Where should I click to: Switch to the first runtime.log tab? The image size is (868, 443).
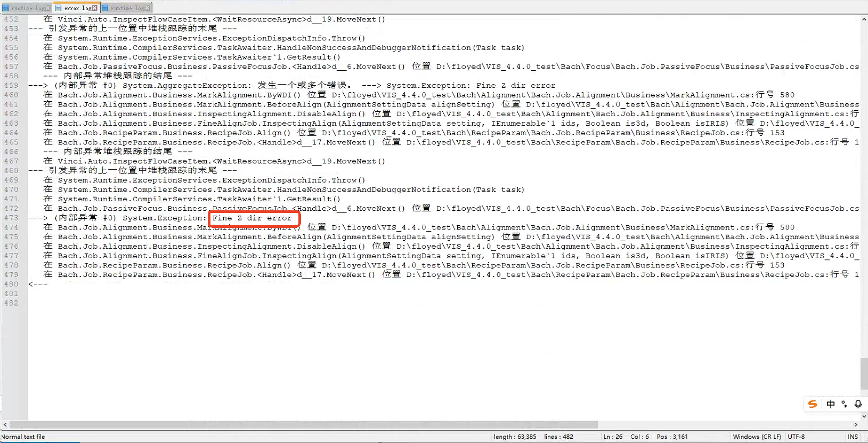pos(27,8)
